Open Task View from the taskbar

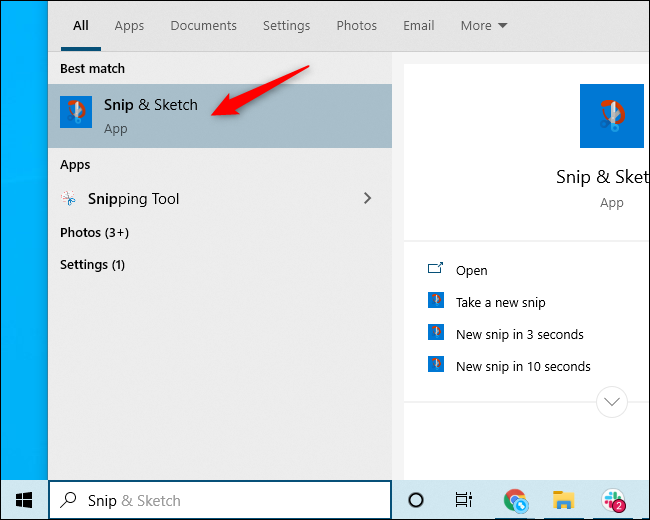pos(464,500)
